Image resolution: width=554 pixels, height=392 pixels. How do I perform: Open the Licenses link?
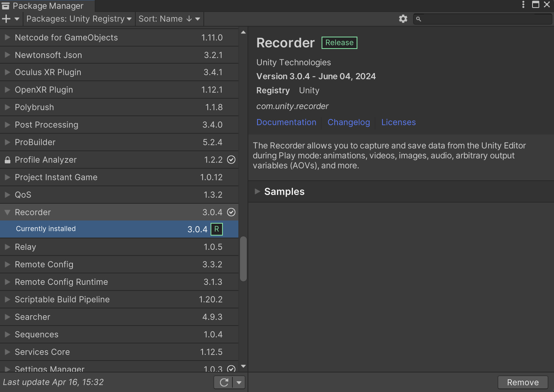[398, 122]
